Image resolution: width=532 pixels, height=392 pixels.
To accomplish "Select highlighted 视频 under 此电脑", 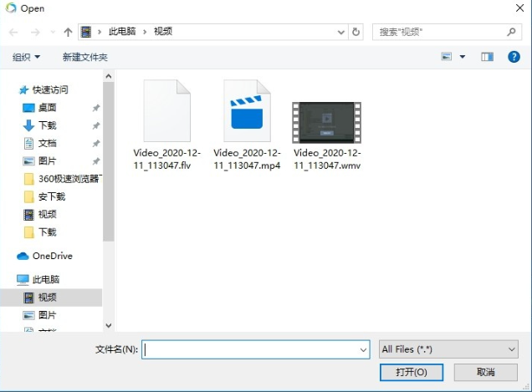I will coord(51,298).
